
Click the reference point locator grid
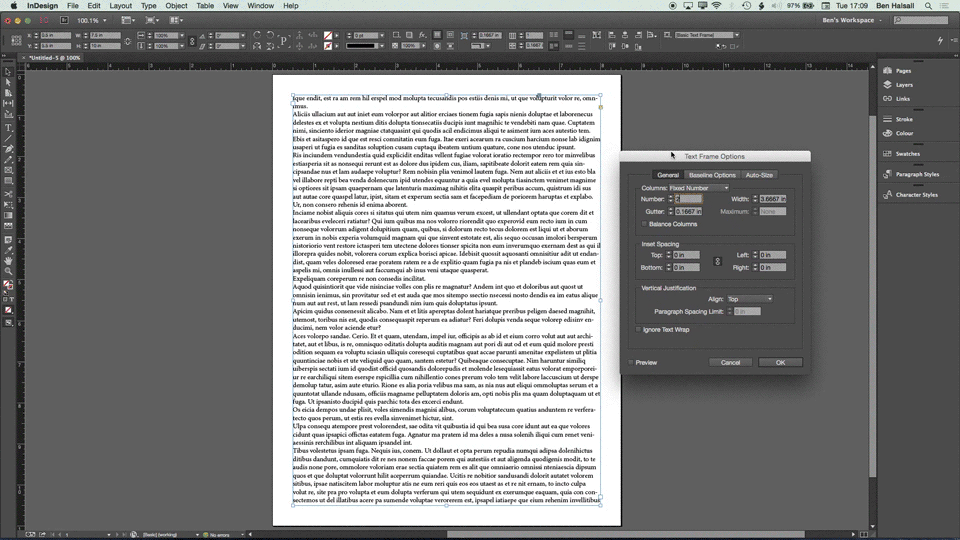coord(17,40)
